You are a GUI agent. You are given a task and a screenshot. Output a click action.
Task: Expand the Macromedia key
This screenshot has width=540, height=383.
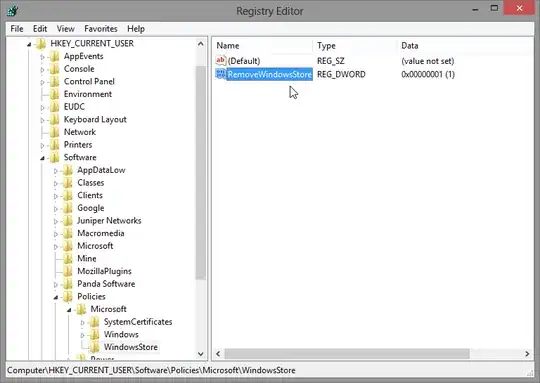coord(56,234)
